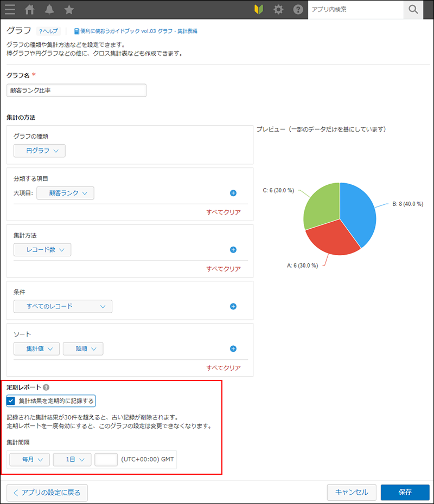Open the hamburger main menu
The width and height of the screenshot is (434, 504).
click(x=10, y=9)
